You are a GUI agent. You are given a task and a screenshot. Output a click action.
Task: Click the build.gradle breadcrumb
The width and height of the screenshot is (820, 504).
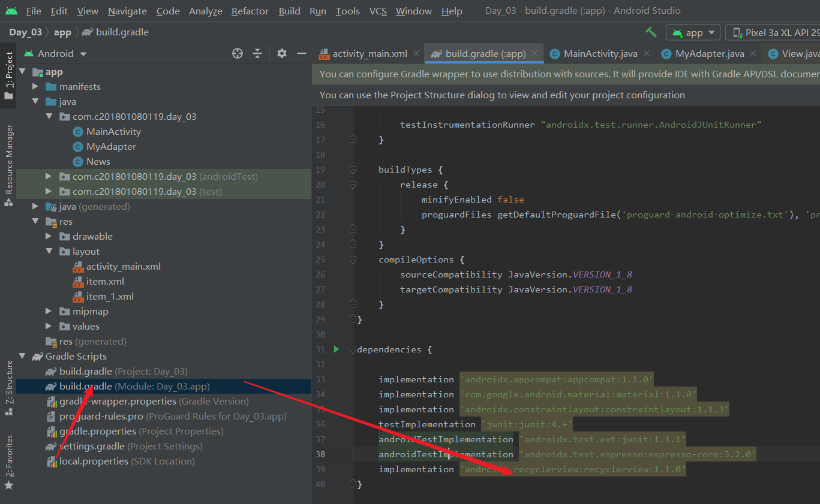116,32
